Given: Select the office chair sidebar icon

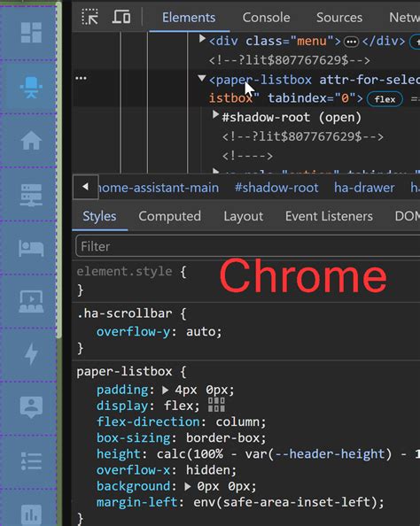Looking at the screenshot, I should 31,88.
